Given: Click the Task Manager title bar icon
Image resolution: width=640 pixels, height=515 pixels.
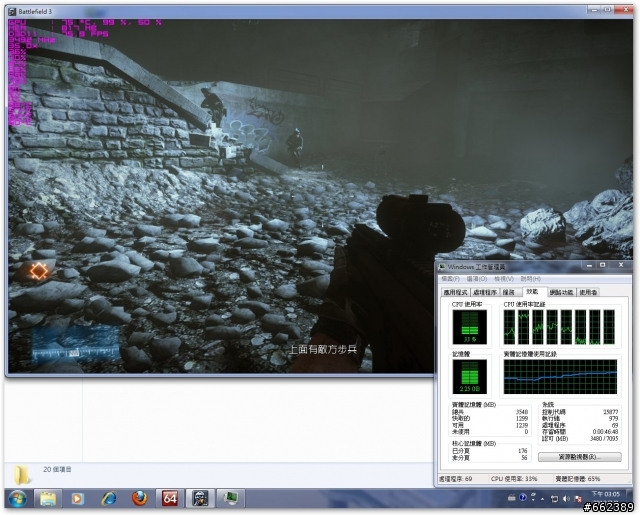Looking at the screenshot, I should click(442, 267).
